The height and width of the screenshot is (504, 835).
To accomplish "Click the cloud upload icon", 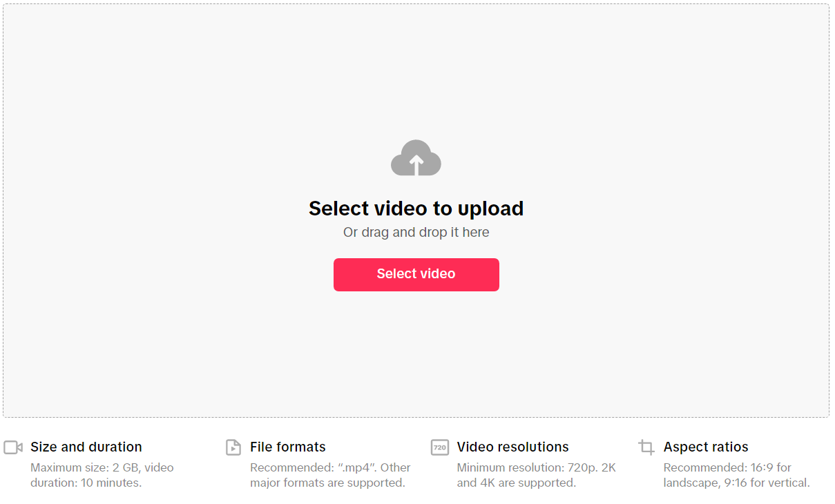I will tap(416, 157).
